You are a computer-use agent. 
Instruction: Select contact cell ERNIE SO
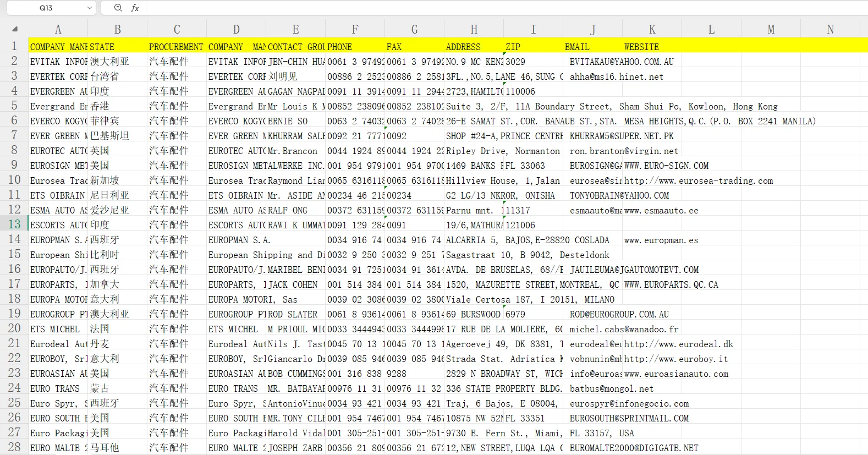pyautogui.click(x=295, y=121)
